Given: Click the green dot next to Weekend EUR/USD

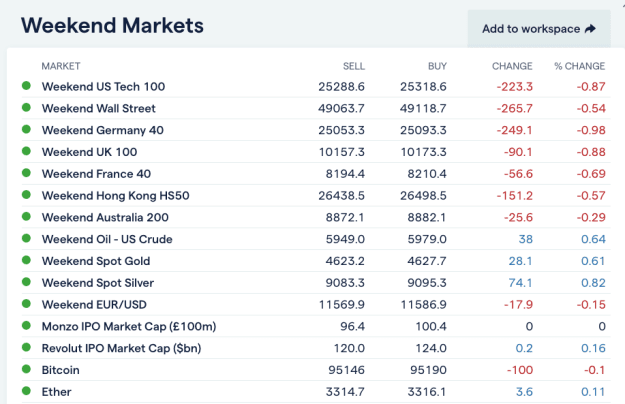Looking at the screenshot, I should point(26,304).
